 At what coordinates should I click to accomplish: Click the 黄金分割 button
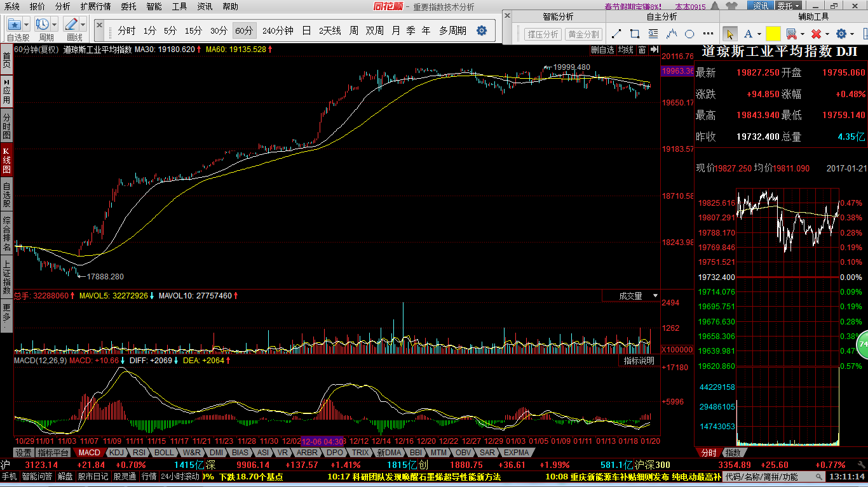(x=583, y=34)
